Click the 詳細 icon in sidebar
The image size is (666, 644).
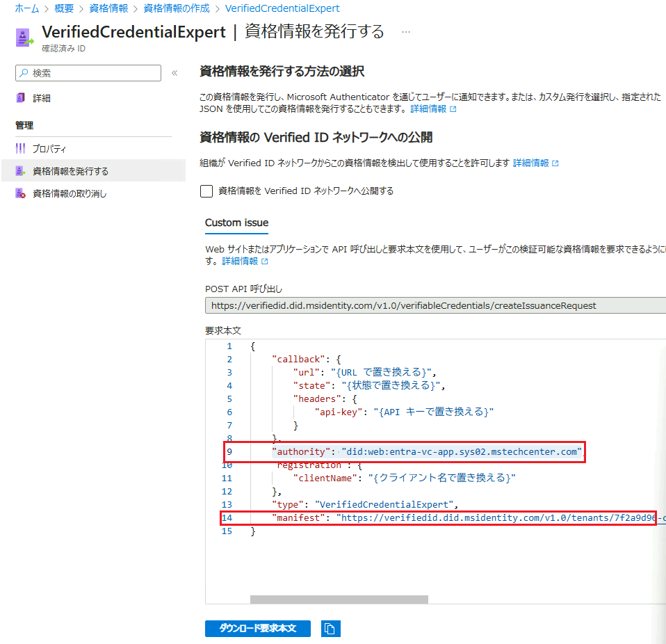tap(21, 98)
